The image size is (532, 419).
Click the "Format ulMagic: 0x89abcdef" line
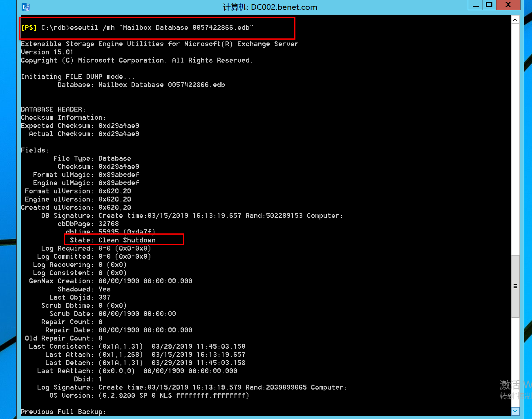(x=86, y=175)
